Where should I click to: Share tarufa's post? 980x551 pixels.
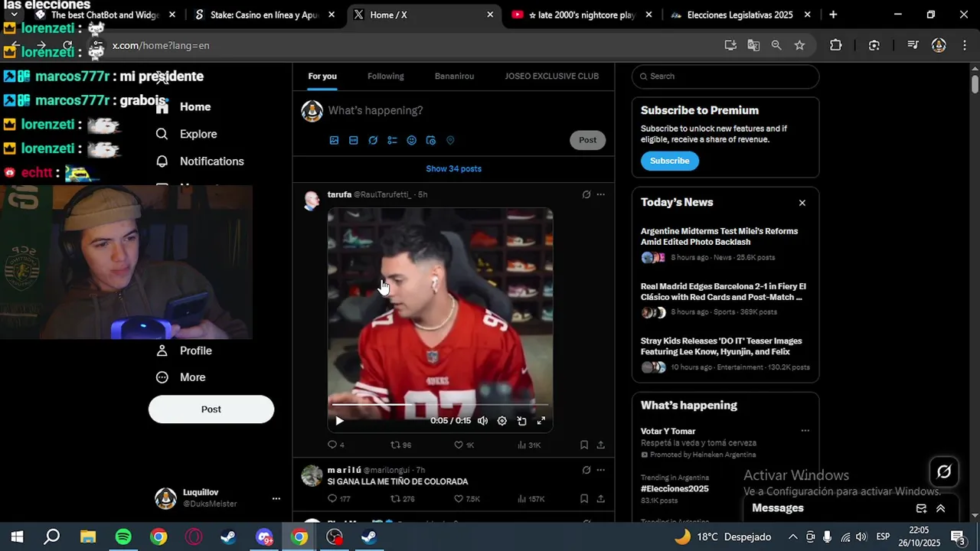601,445
